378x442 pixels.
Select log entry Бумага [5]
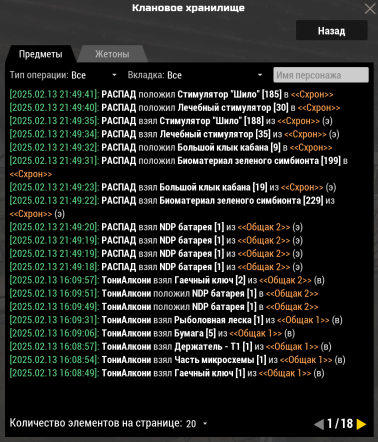coord(152,333)
